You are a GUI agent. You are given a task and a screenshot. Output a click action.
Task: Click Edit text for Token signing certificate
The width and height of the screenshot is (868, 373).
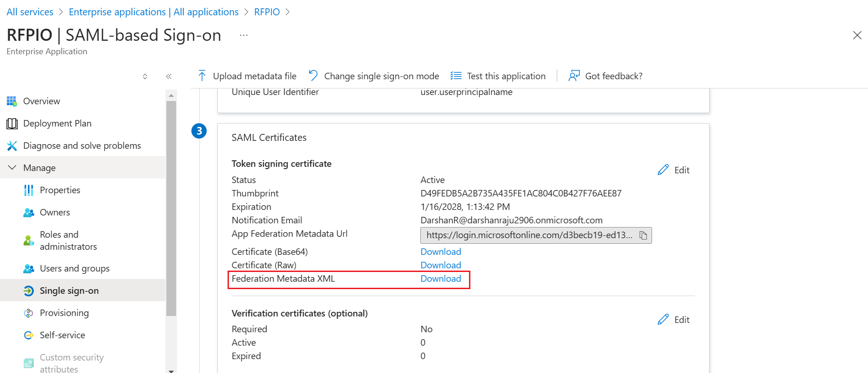682,170
